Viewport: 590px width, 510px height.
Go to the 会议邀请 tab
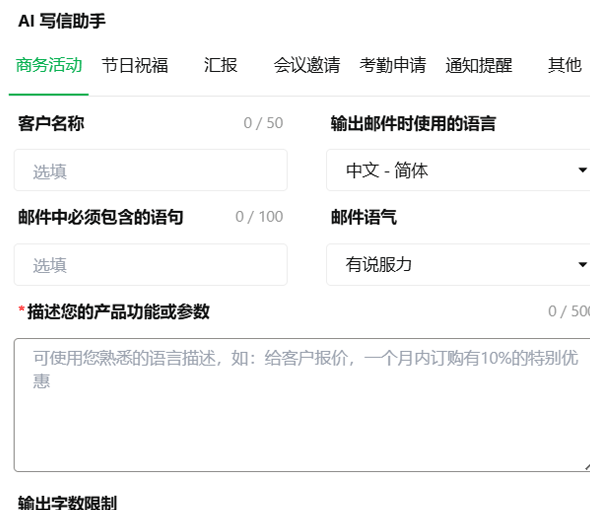coord(307,65)
